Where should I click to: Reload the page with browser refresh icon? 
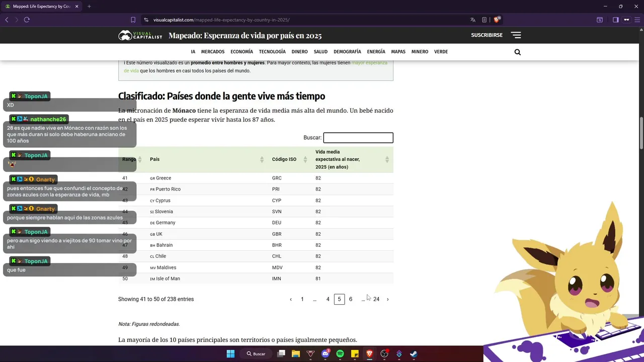pyautogui.click(x=27, y=20)
